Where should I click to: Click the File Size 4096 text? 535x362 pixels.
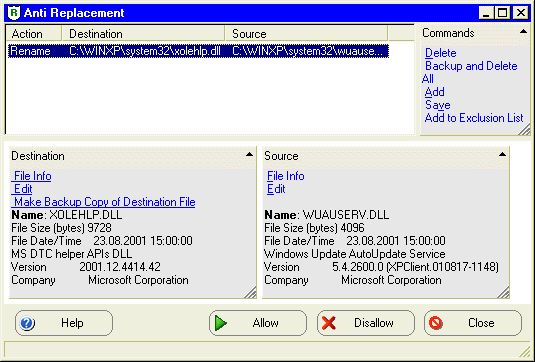click(x=314, y=228)
